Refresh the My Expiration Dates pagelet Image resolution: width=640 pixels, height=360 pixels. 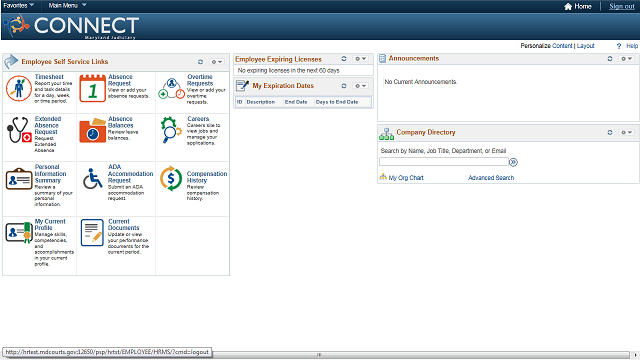pos(344,86)
